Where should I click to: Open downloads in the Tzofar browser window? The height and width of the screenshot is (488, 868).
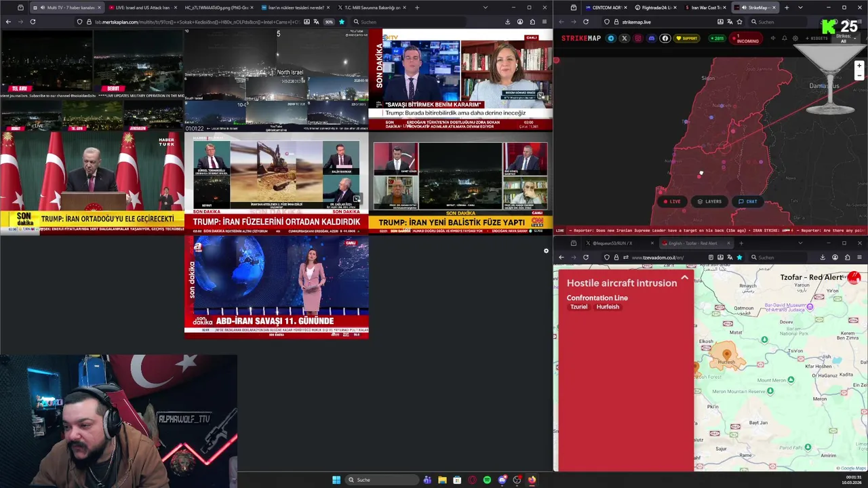823,257
